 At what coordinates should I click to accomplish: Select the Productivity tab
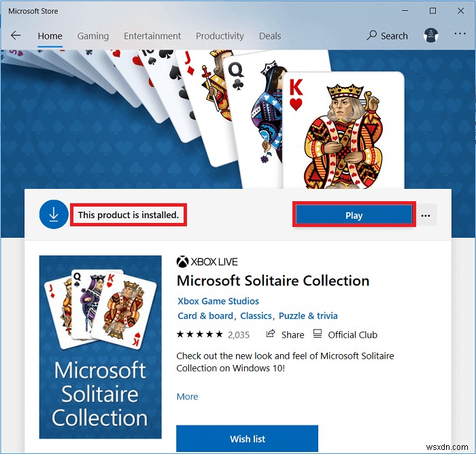(x=220, y=36)
